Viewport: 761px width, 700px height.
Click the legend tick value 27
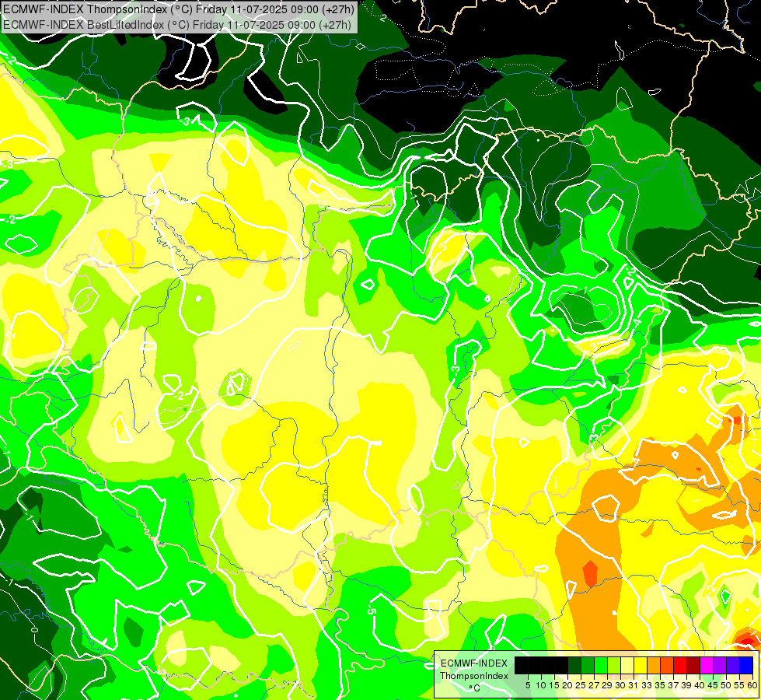[594, 685]
